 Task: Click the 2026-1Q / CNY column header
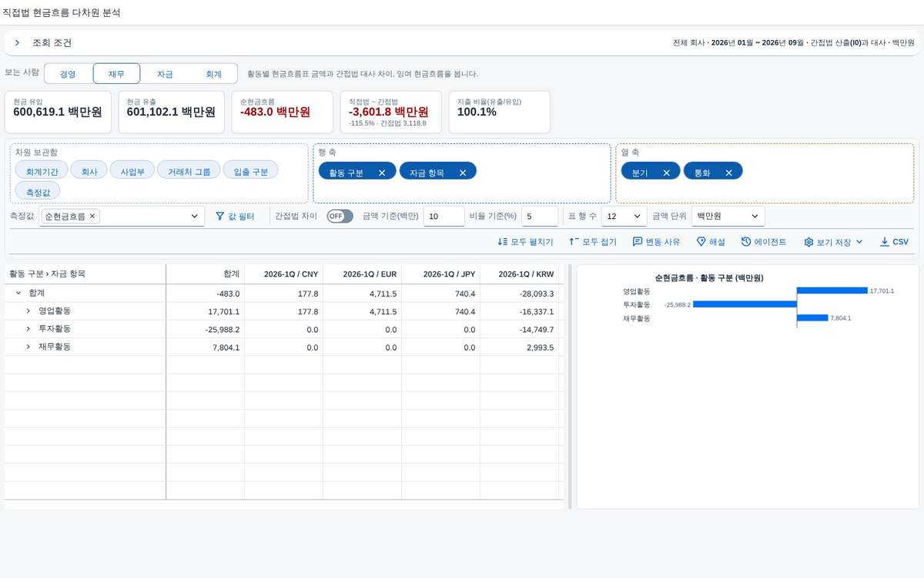pos(283,274)
